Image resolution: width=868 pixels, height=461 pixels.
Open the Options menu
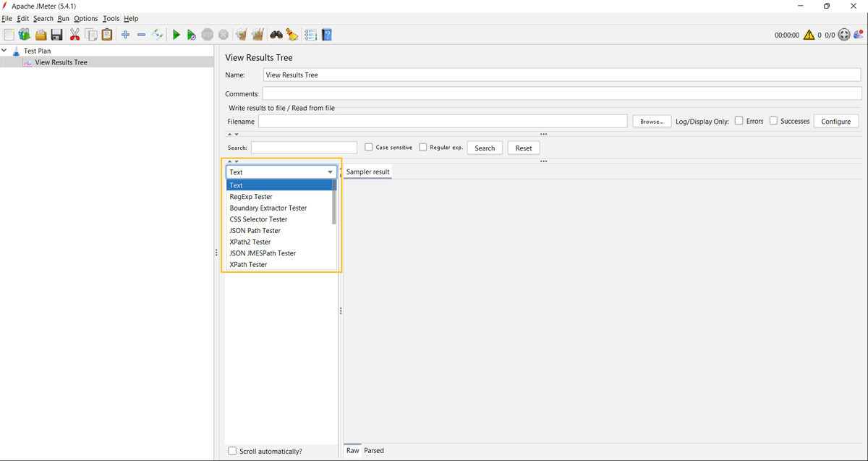[86, 18]
